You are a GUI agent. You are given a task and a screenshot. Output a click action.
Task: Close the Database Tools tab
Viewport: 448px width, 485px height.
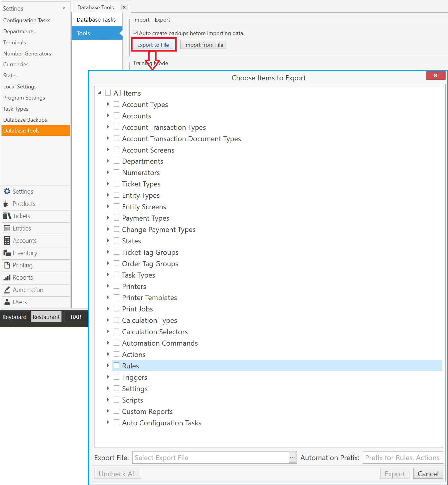pos(124,7)
